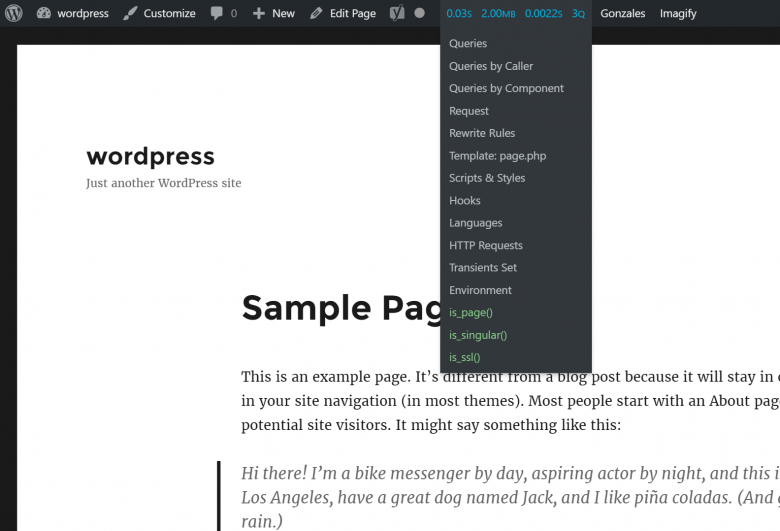Select HTTP Requests menu item

pyautogui.click(x=485, y=245)
